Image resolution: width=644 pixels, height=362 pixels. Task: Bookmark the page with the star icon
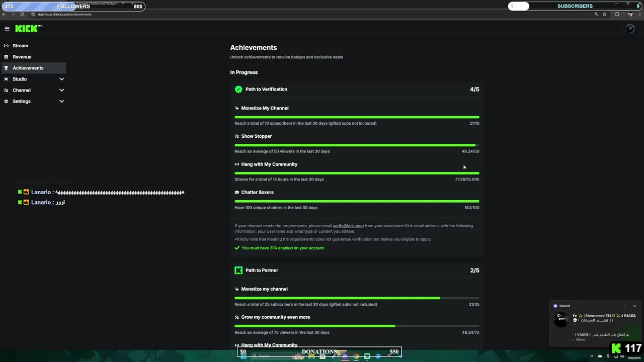point(605,14)
